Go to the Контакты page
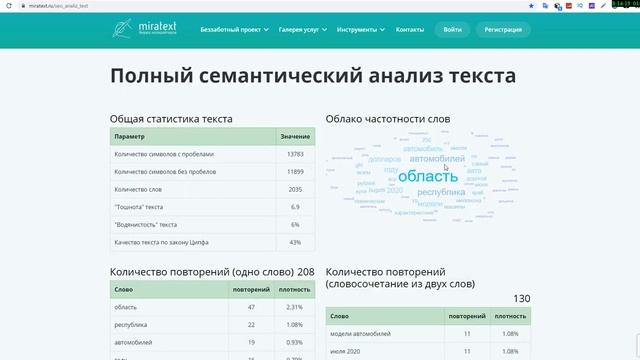 [x=410, y=29]
